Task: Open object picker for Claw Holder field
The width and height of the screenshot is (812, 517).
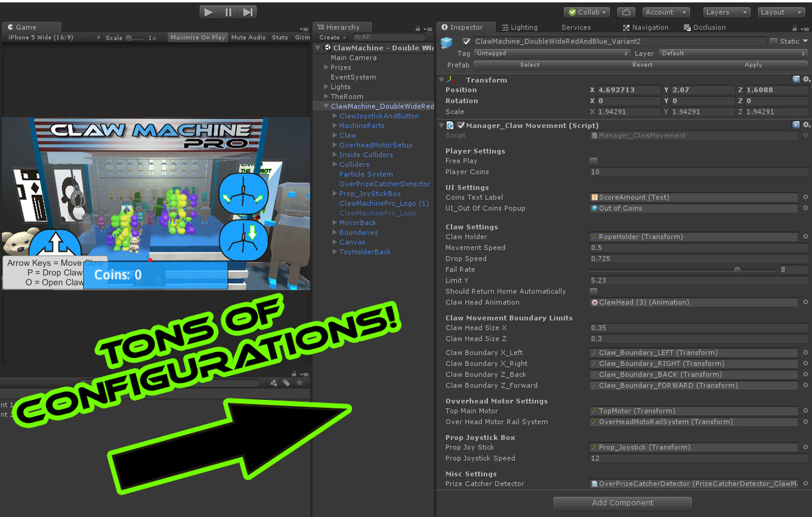Action: tap(805, 237)
